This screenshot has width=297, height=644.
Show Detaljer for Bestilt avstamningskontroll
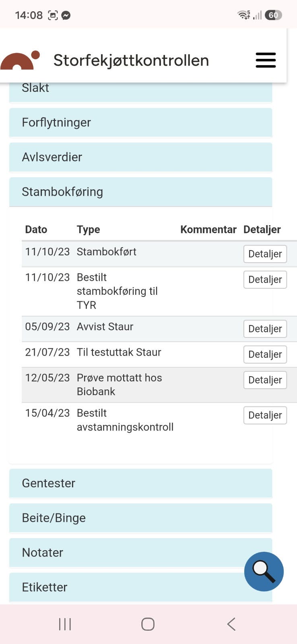tap(265, 415)
